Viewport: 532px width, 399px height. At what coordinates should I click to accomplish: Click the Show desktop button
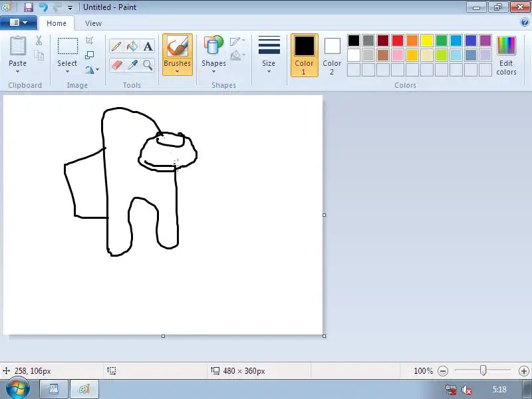pyautogui.click(x=527, y=389)
